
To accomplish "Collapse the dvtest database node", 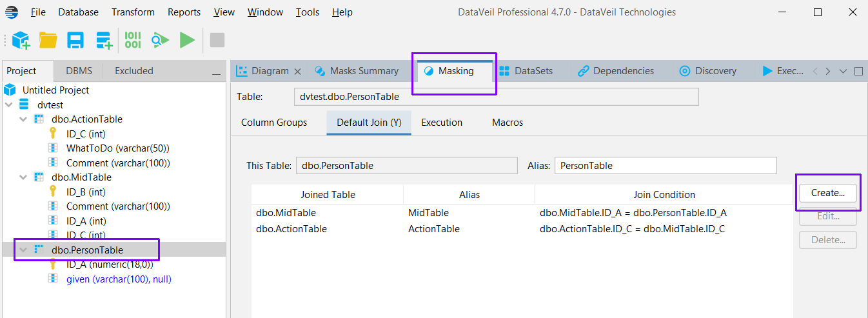I will tap(8, 104).
